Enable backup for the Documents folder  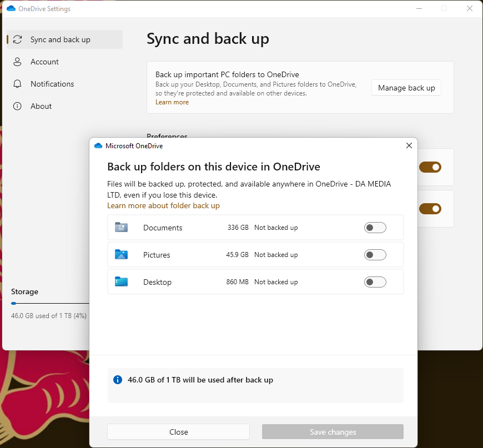(375, 228)
